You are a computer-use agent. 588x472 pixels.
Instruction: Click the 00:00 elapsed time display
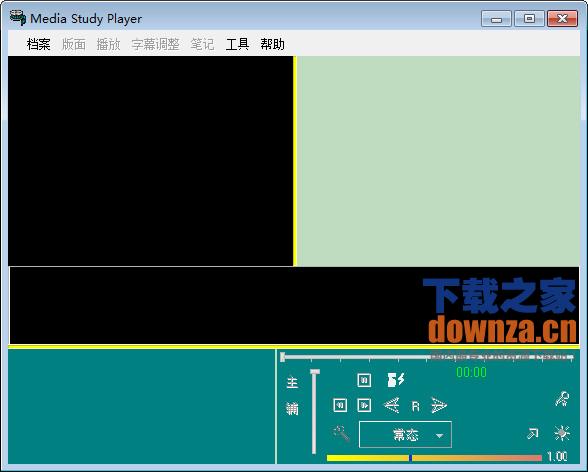pyautogui.click(x=471, y=372)
